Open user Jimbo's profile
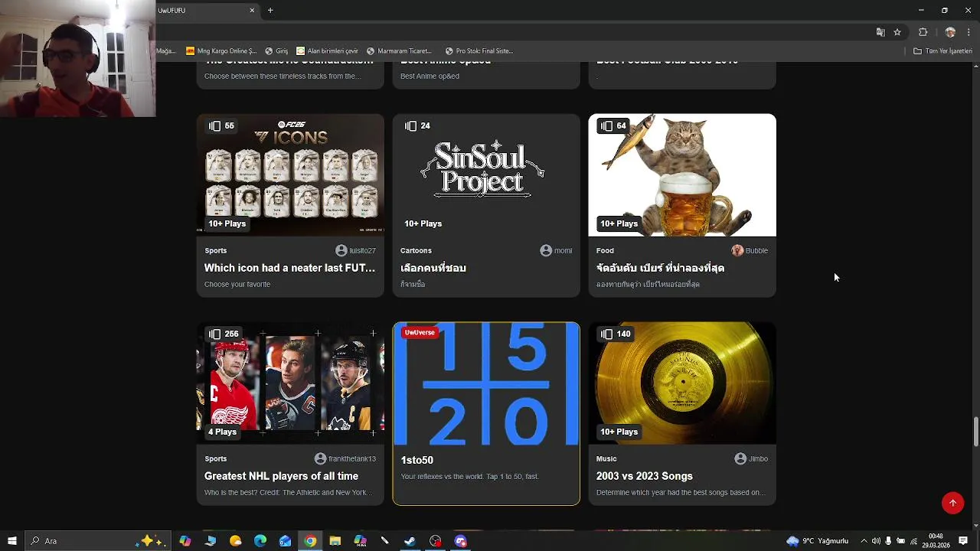The width and height of the screenshot is (980, 551). pos(751,458)
